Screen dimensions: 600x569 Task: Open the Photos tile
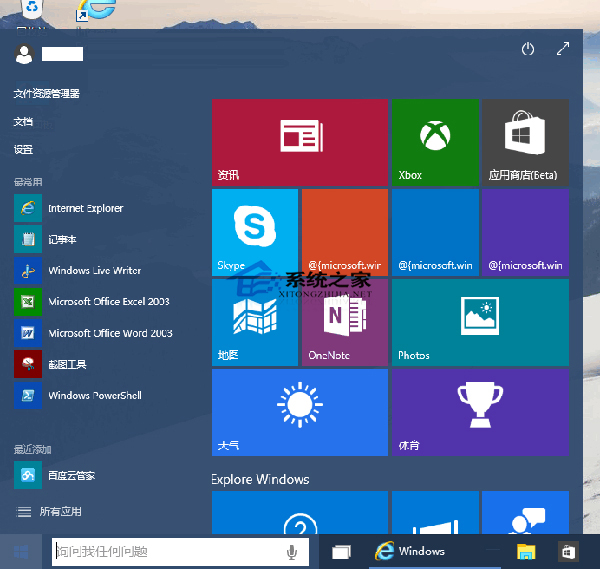click(x=480, y=322)
